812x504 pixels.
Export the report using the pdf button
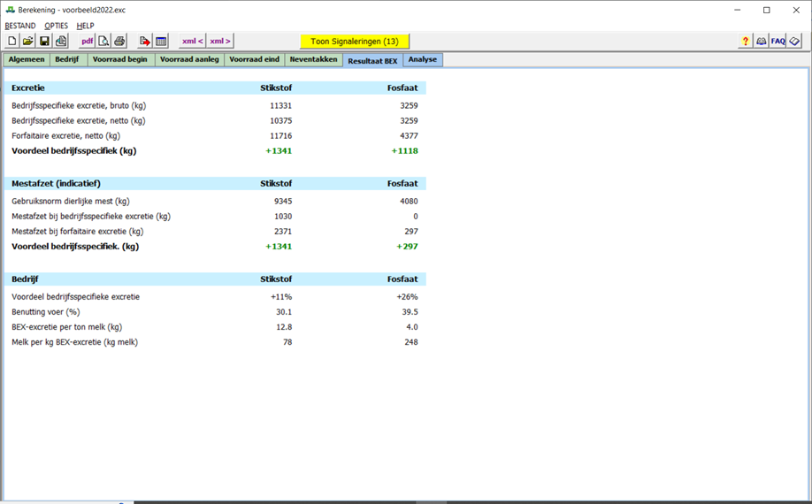[x=88, y=42]
